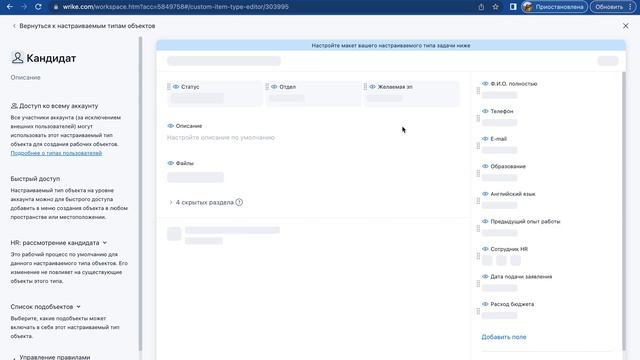This screenshot has width=640, height=360.
Task: Toggle visibility of Телефон field
Action: click(x=485, y=111)
